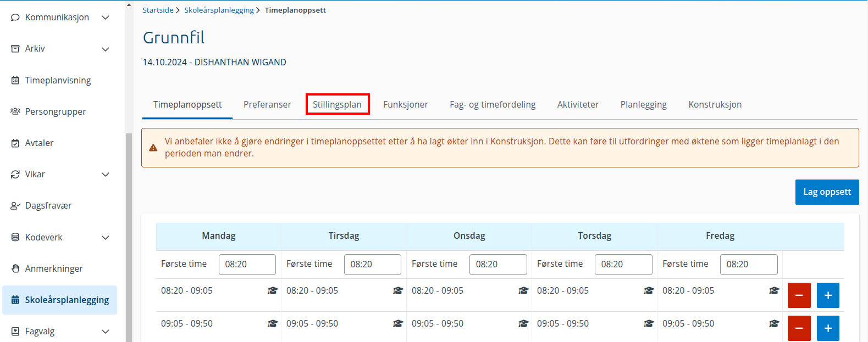
Task: Open the Konstruksjon tab
Action: pos(715,104)
